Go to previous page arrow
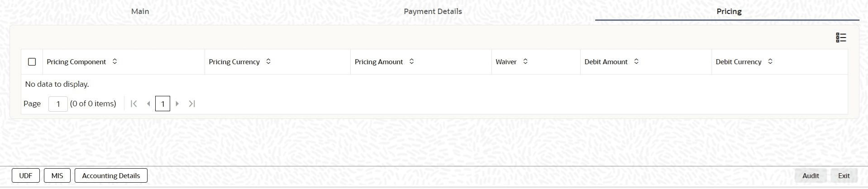This screenshot has width=868, height=189. (148, 104)
